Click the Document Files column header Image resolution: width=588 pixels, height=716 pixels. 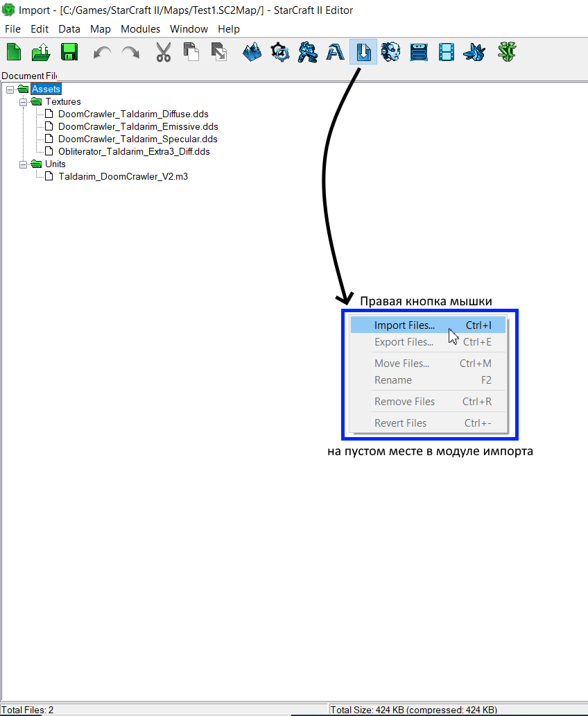pos(28,76)
